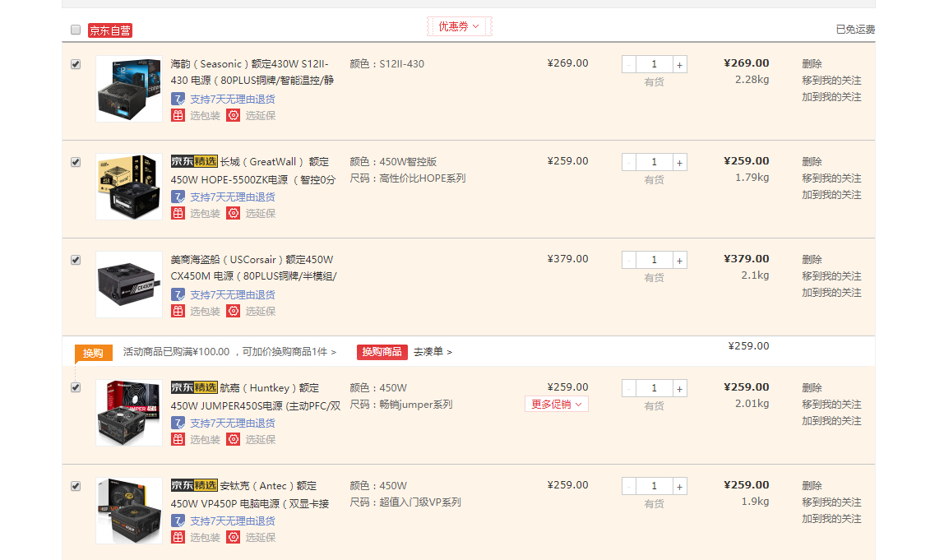This screenshot has height=560, width=944.
Task: Open the Seasonic 额定430W product title
Action: click(252, 72)
